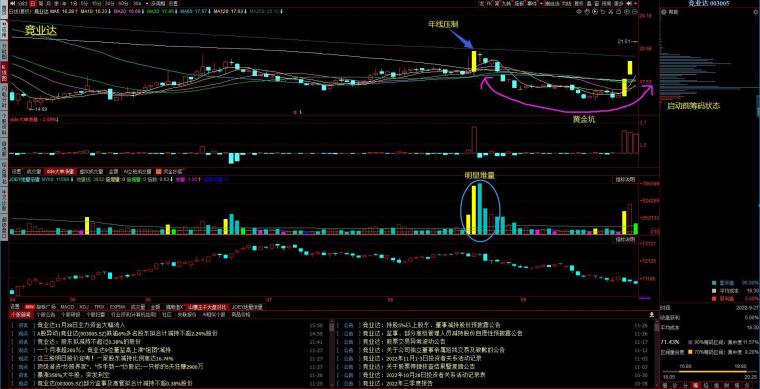Screen dimensions: 760x389
Task: Switch chart to 60分 period
Action: [121, 3]
